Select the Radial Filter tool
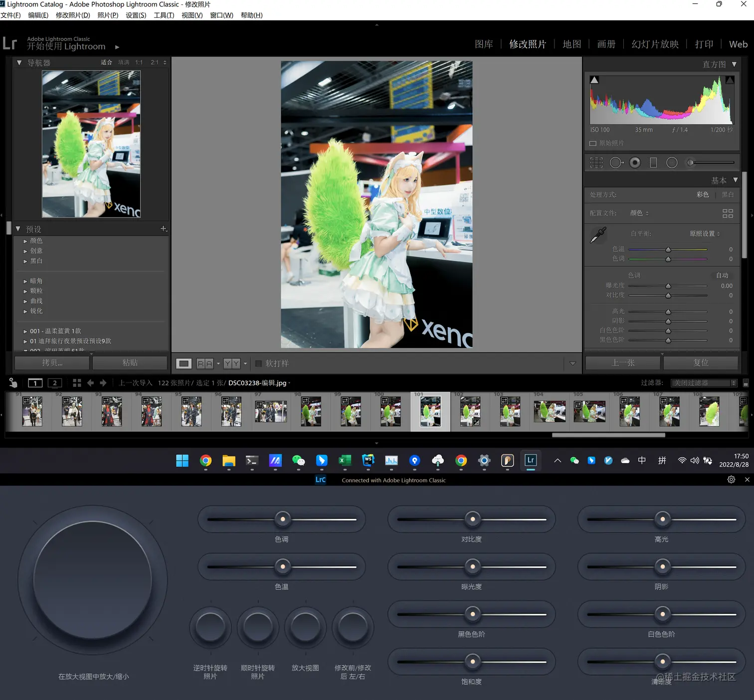The image size is (754, 700). [x=672, y=163]
